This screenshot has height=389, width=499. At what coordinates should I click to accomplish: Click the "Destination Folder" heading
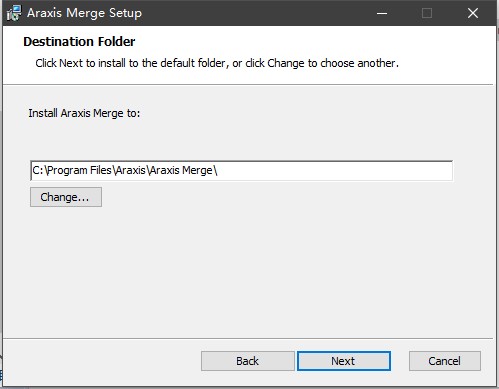79,42
